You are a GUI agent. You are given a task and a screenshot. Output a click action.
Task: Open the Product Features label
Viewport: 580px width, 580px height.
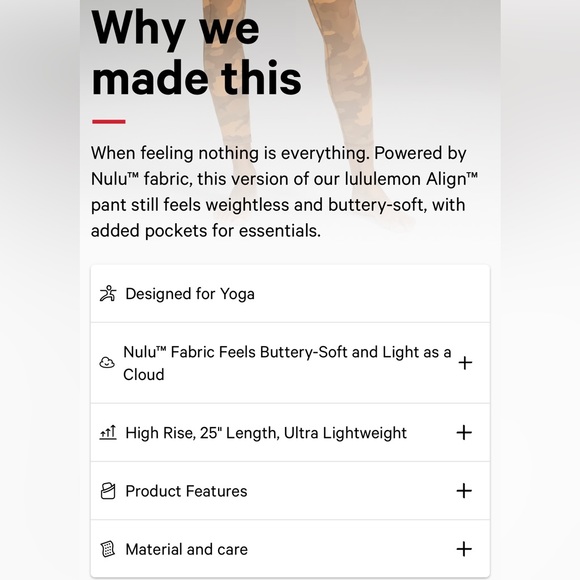click(x=186, y=491)
